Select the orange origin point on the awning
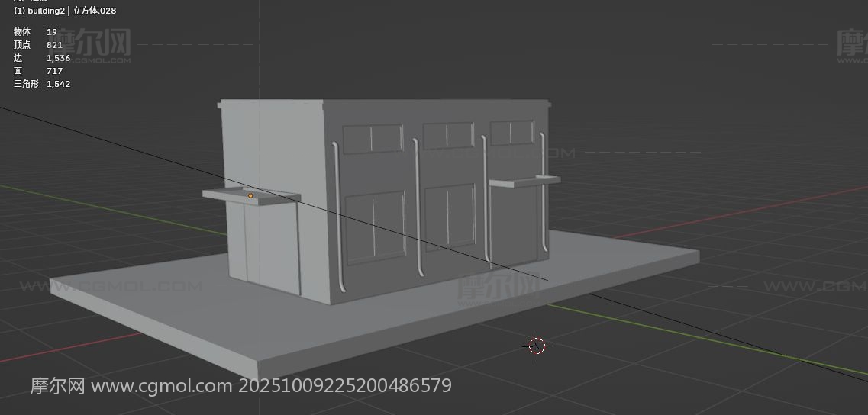Image resolution: width=868 pixels, height=415 pixels. (250, 196)
